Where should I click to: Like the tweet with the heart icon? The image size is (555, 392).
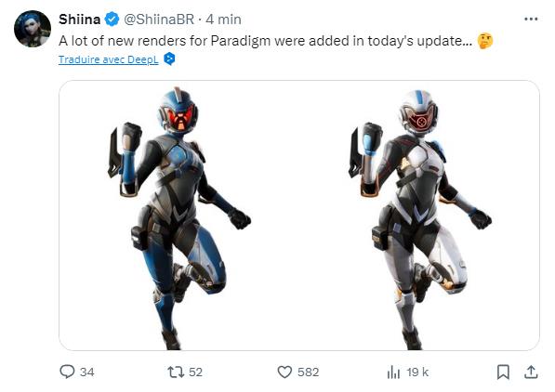[x=284, y=372]
